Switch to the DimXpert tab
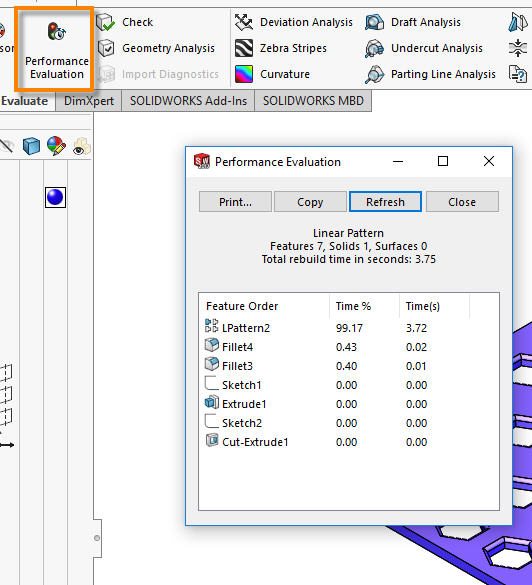532x585 pixels. tap(89, 101)
